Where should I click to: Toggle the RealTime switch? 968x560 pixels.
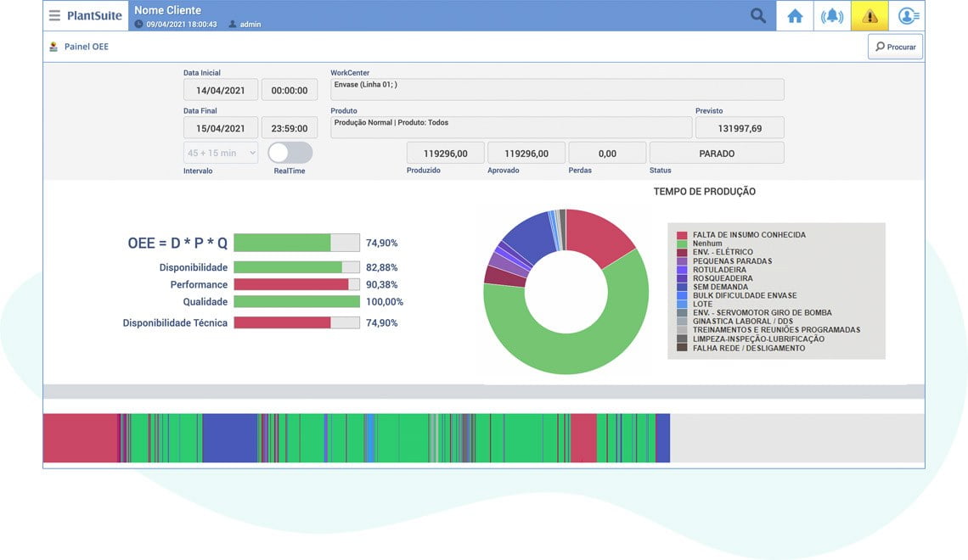coord(290,153)
